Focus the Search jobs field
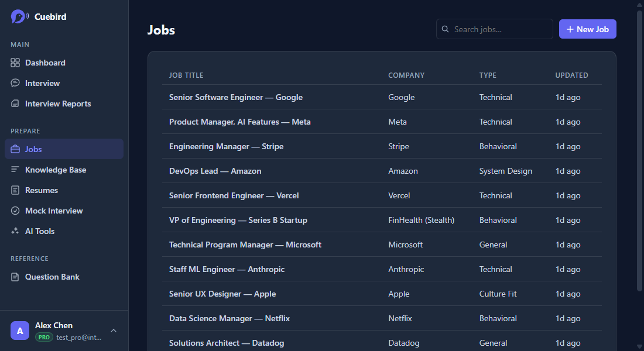This screenshot has height=351, width=644. [x=495, y=29]
